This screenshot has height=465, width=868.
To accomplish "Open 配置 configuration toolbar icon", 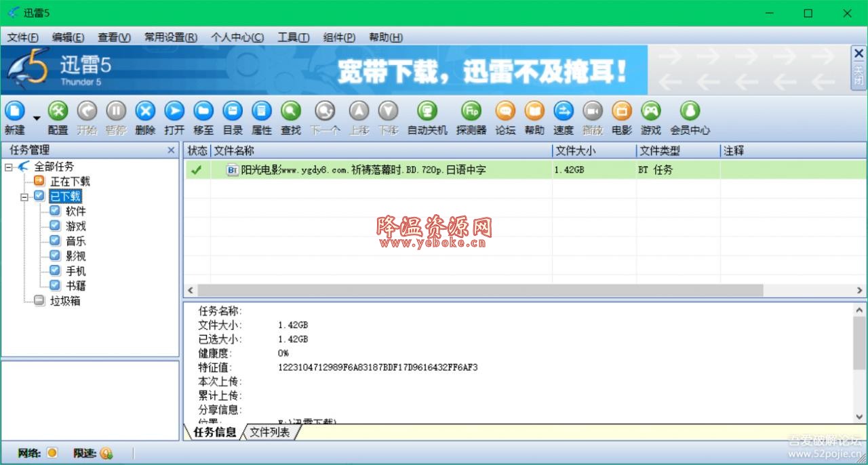I will click(58, 110).
